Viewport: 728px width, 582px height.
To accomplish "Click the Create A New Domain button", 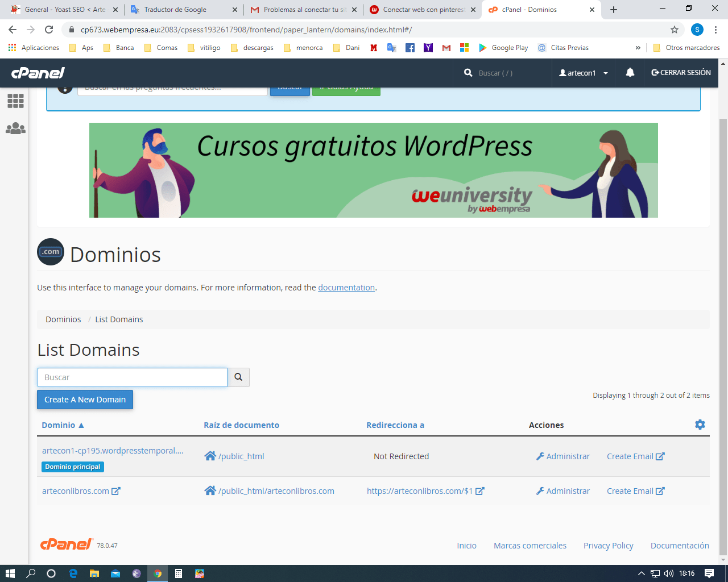I will (85, 400).
